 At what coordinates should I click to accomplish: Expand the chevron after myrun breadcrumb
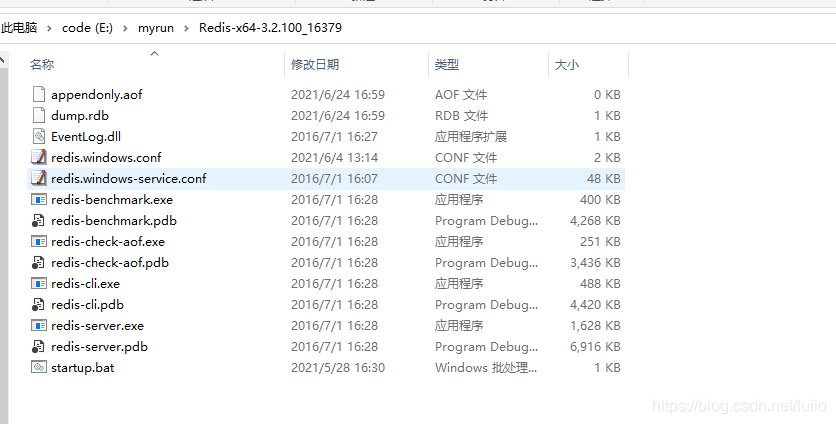(186, 28)
